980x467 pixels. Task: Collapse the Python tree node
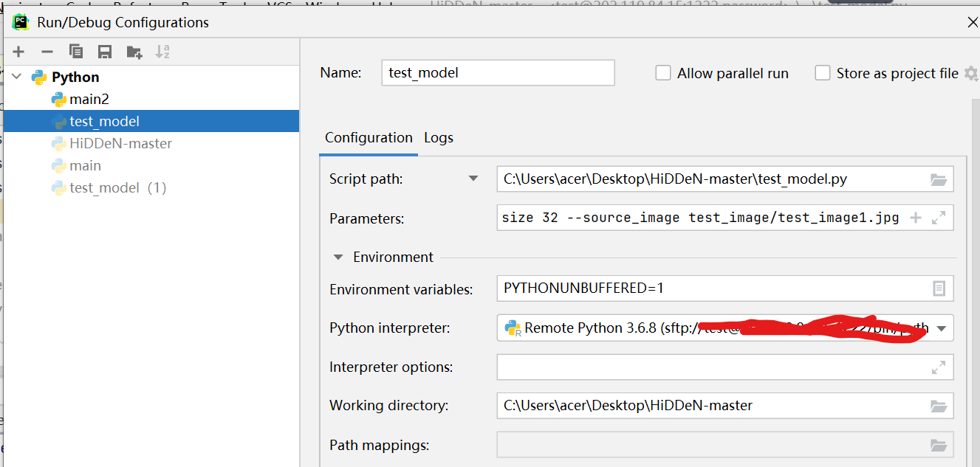tap(18, 77)
